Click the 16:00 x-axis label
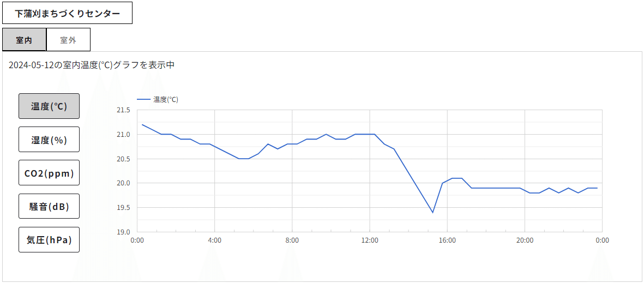 (447, 240)
